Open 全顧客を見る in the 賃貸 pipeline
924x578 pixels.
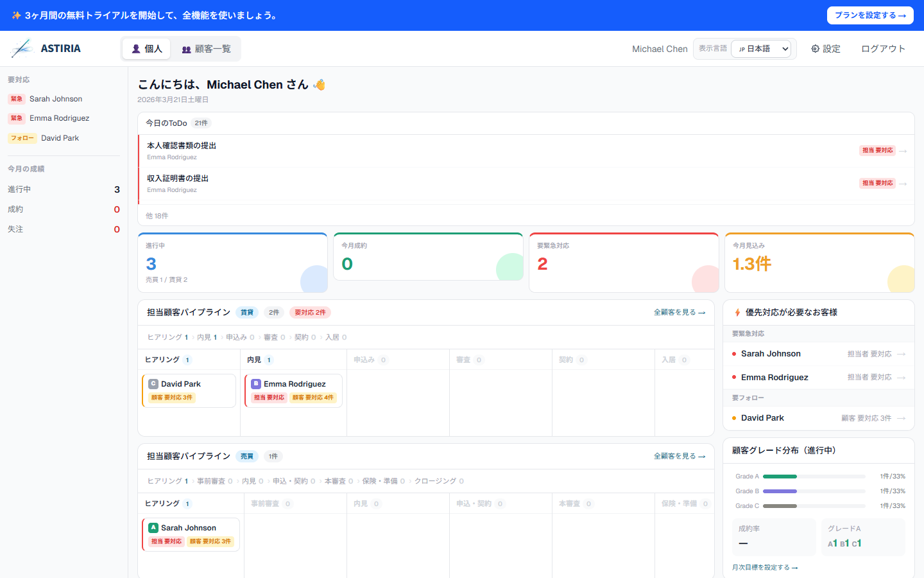coord(679,312)
